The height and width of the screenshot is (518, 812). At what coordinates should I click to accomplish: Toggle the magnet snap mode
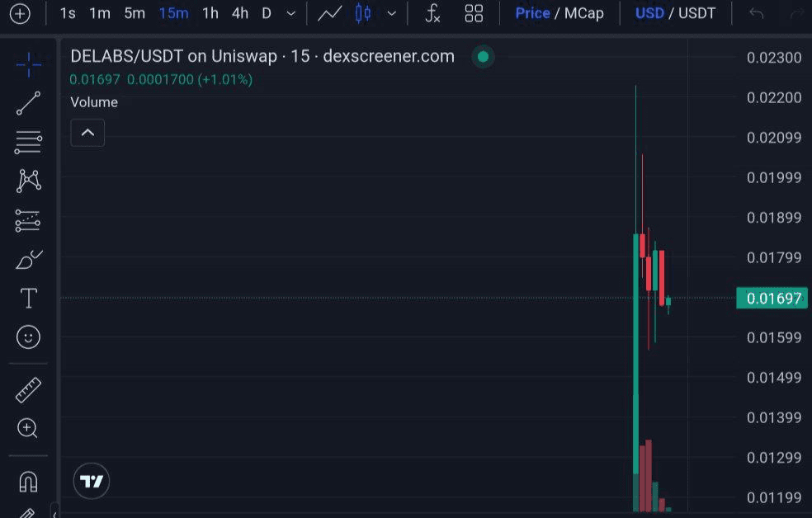[x=29, y=481]
